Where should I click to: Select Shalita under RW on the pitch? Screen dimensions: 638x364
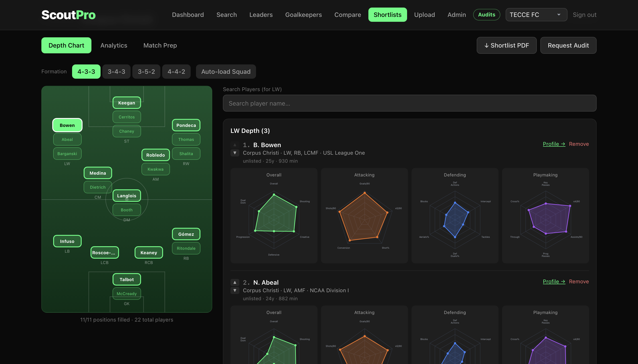pyautogui.click(x=186, y=154)
